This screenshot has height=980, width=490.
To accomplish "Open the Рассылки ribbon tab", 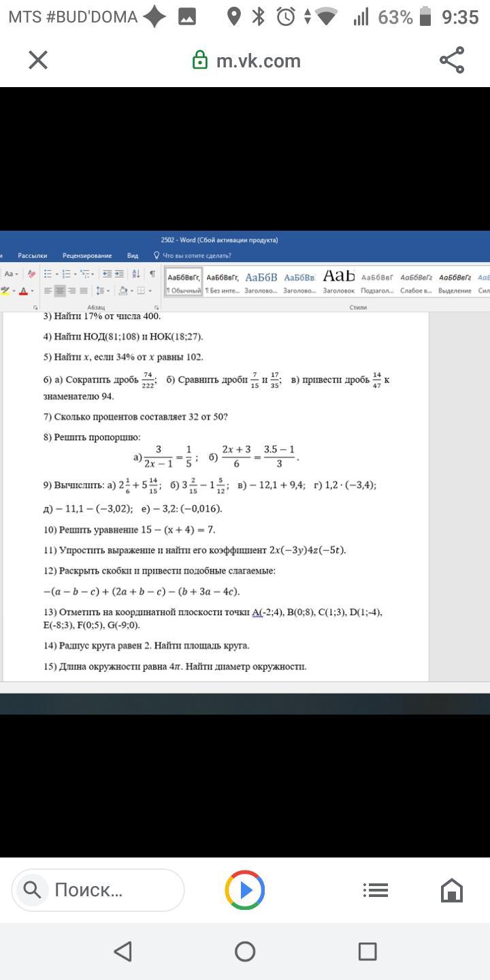I will (x=33, y=256).
